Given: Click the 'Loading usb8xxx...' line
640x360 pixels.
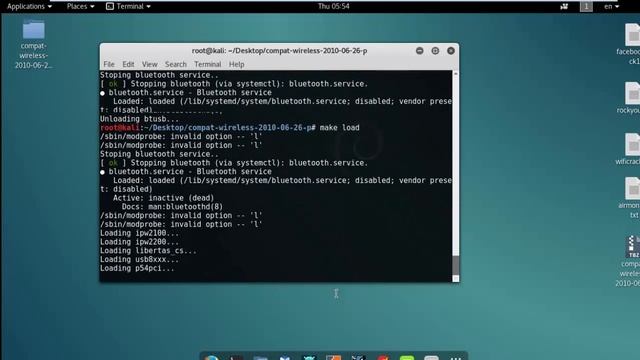Looking at the screenshot, I should 139,260.
